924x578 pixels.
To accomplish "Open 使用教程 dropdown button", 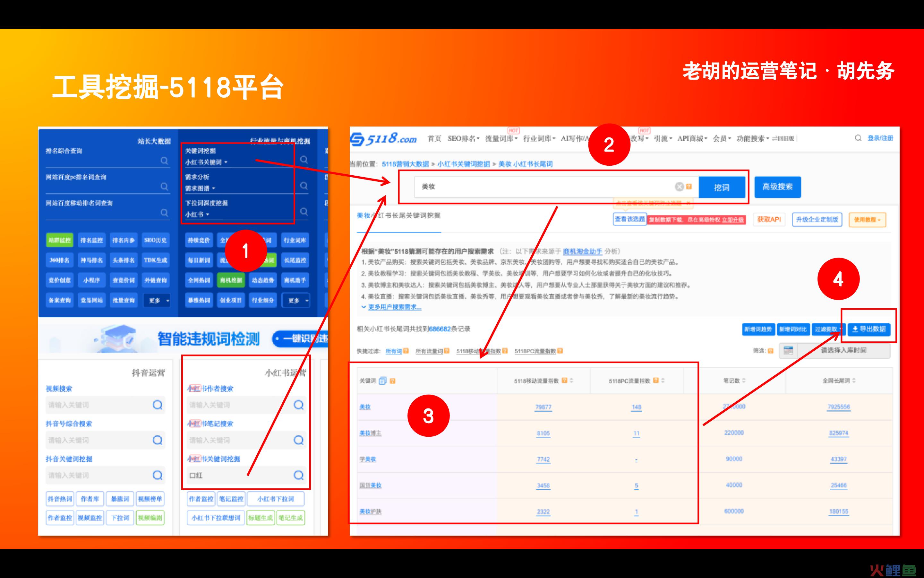I will pos(867,220).
